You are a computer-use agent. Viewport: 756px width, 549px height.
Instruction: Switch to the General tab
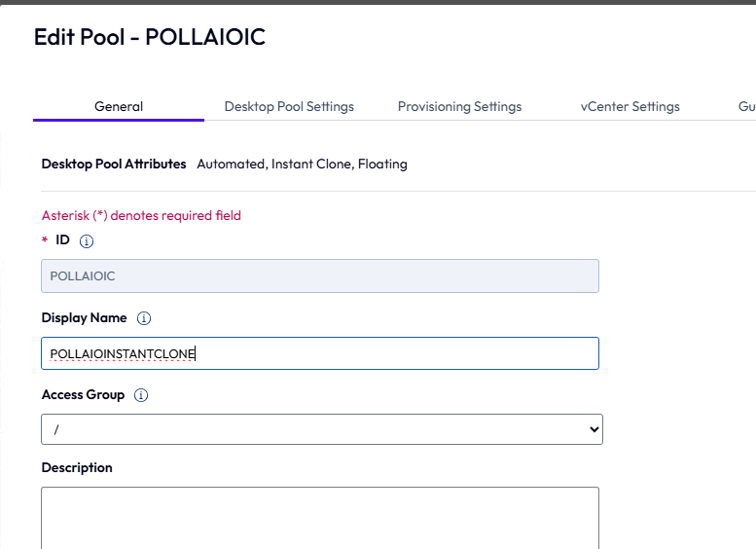pyautogui.click(x=119, y=107)
